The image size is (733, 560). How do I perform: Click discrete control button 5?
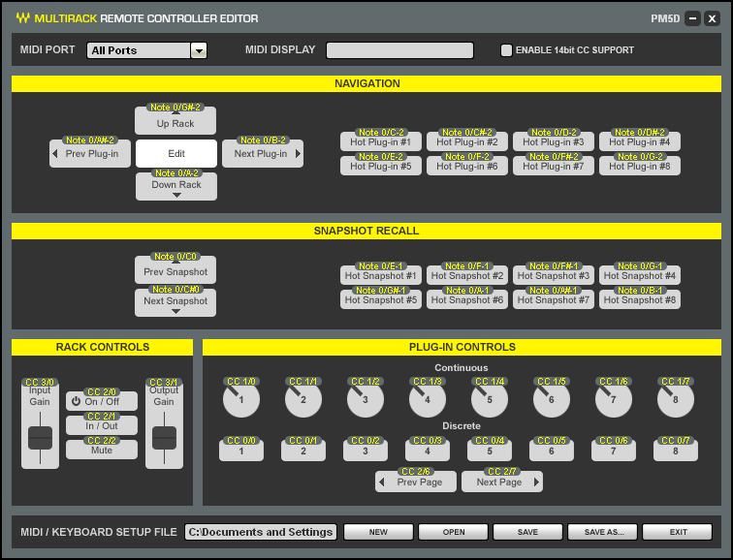[x=490, y=451]
